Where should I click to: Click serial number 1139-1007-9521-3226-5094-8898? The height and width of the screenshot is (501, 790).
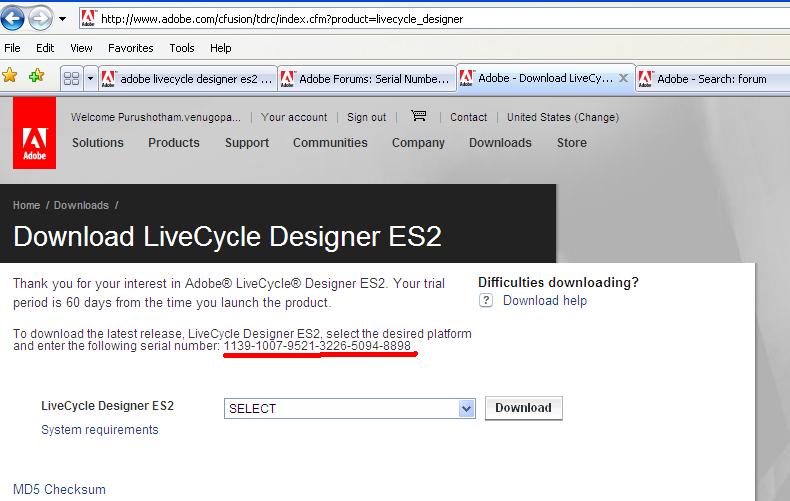[x=317, y=346]
